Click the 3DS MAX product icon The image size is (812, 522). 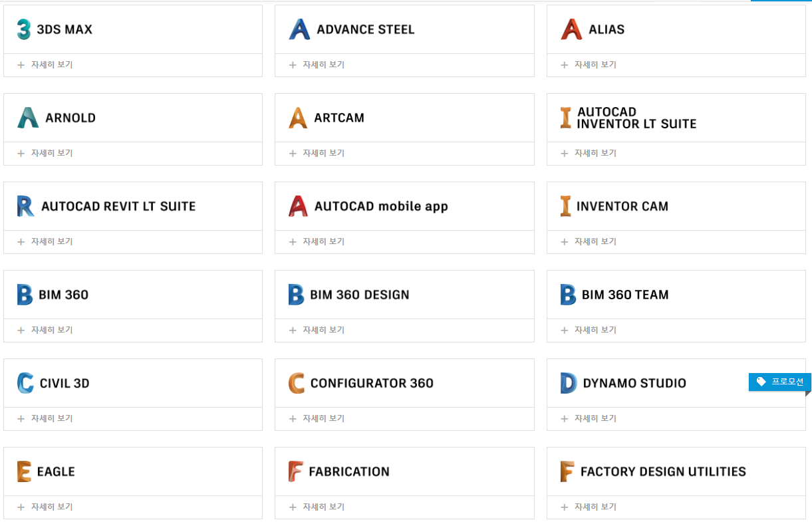tap(24, 29)
